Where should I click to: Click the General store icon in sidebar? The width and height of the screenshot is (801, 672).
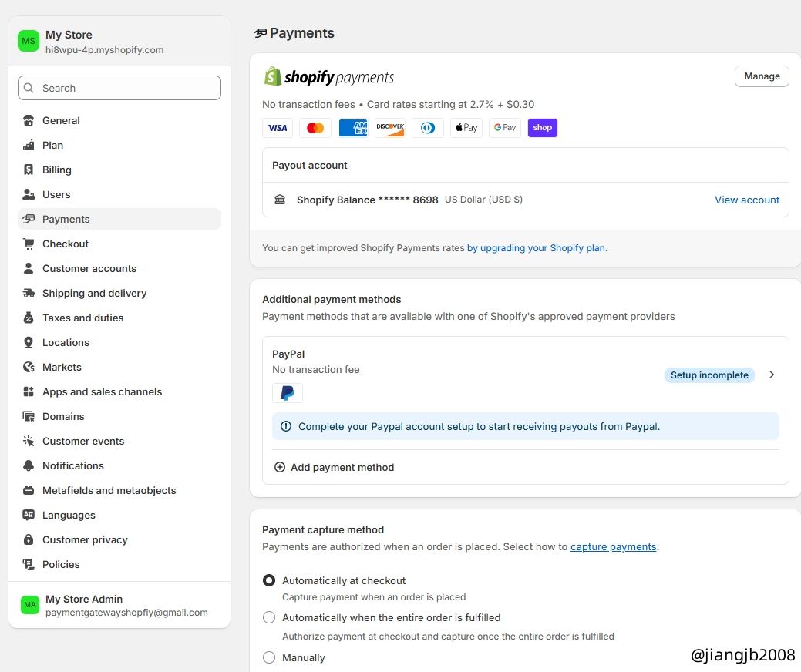click(29, 120)
